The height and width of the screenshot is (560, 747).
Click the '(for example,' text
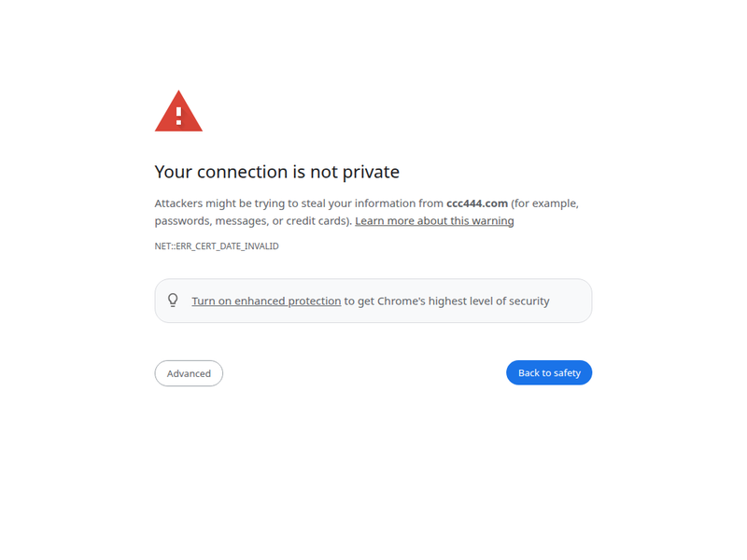coord(545,203)
